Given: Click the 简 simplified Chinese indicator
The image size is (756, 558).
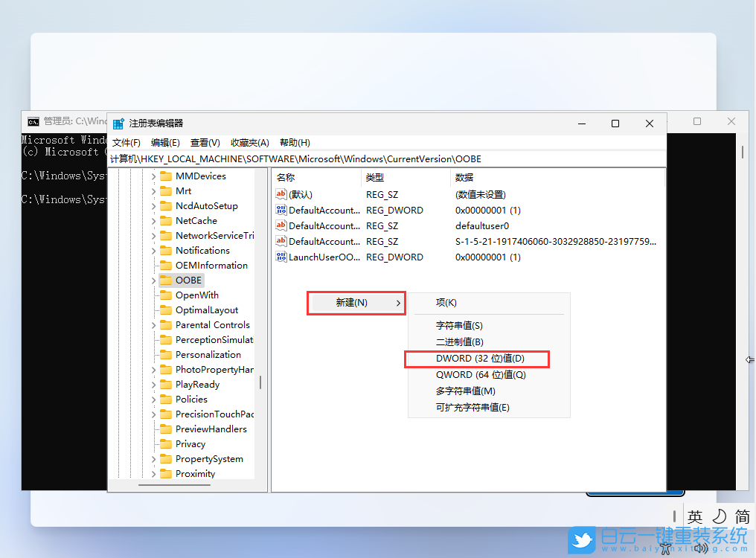Looking at the screenshot, I should (742, 515).
